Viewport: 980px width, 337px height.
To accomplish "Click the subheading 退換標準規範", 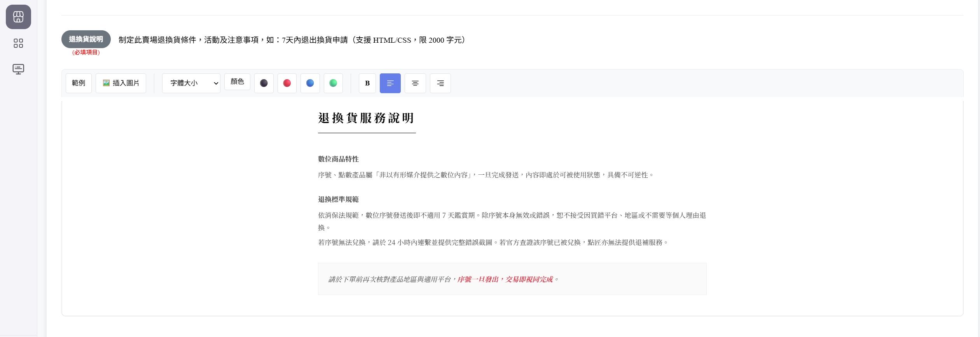I will point(338,200).
